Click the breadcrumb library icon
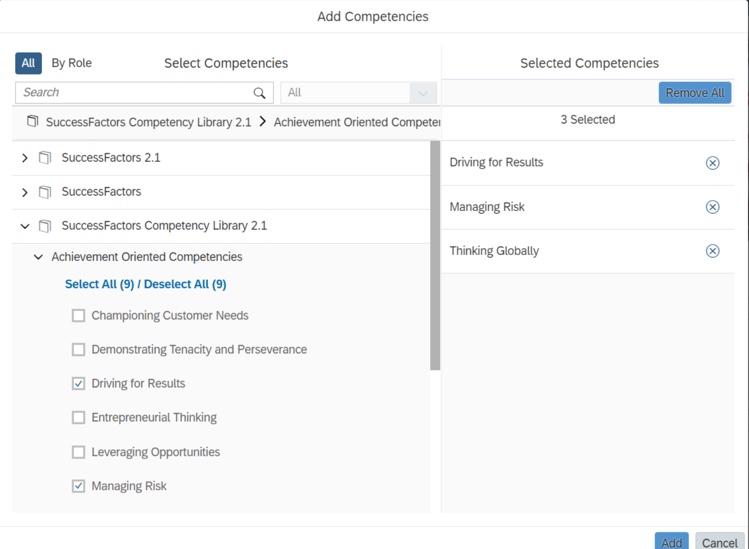 (x=33, y=122)
